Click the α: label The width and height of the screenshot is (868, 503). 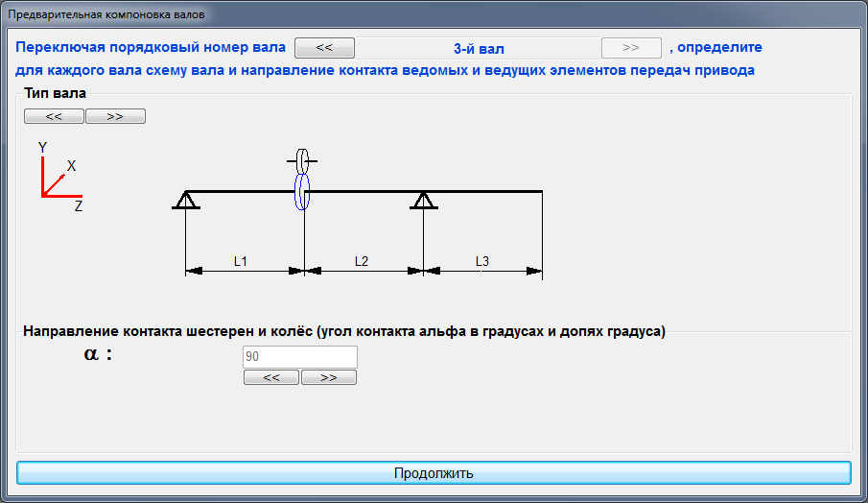(x=98, y=353)
